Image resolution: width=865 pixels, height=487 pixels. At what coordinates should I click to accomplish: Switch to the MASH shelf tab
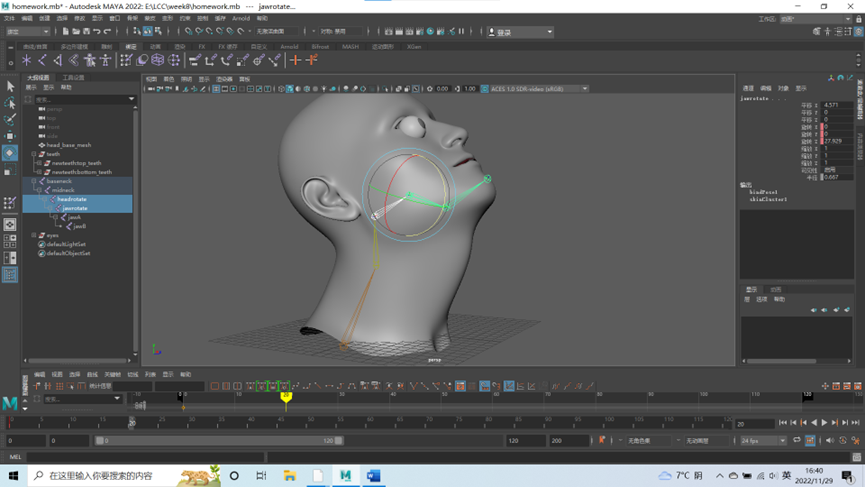[350, 47]
